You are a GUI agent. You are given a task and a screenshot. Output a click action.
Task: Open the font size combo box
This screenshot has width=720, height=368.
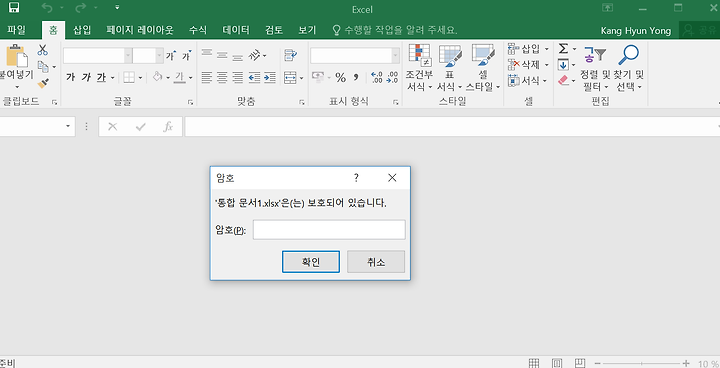coord(147,56)
